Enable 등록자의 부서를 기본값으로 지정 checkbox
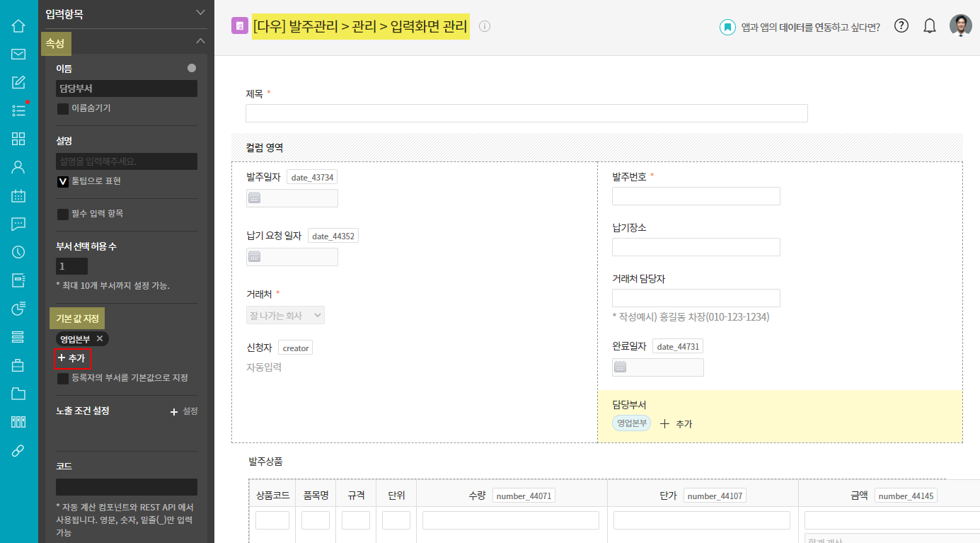 coord(63,379)
